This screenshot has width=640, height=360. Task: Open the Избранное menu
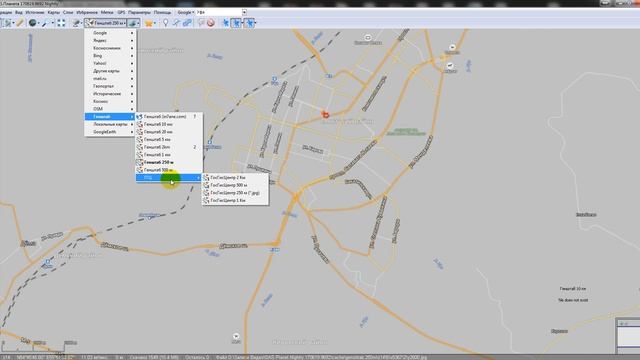(x=87, y=12)
